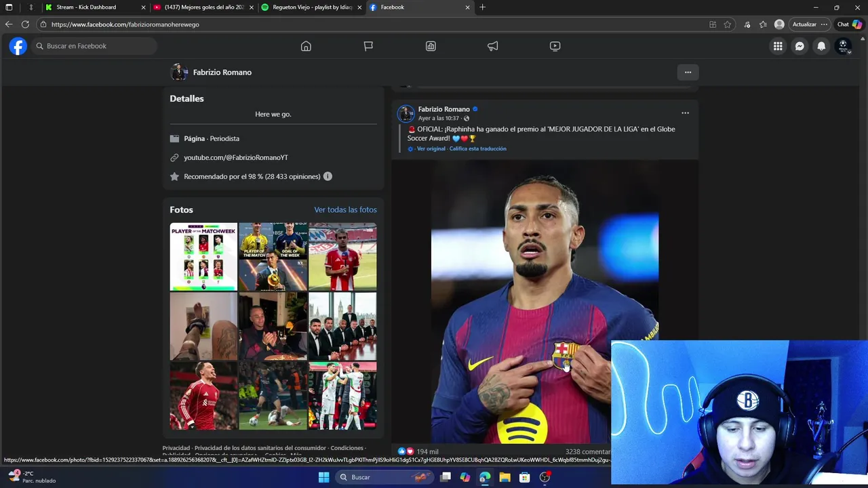Open the Pages flag icon
Image resolution: width=868 pixels, height=488 pixels.
(368, 46)
